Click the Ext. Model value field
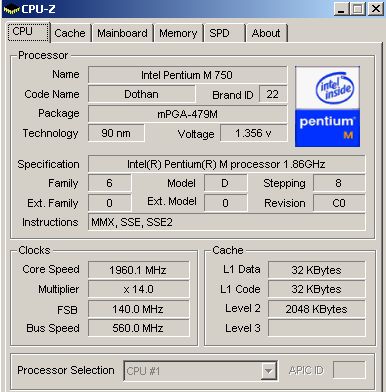This screenshot has height=392, width=386. click(226, 203)
